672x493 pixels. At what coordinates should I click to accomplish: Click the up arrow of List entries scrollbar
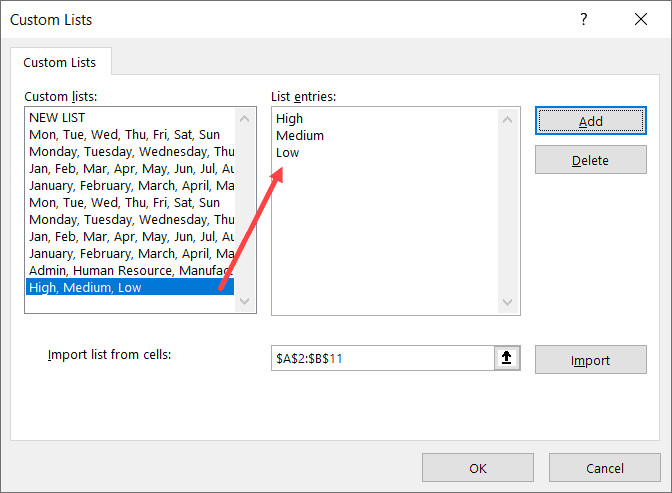pyautogui.click(x=509, y=118)
